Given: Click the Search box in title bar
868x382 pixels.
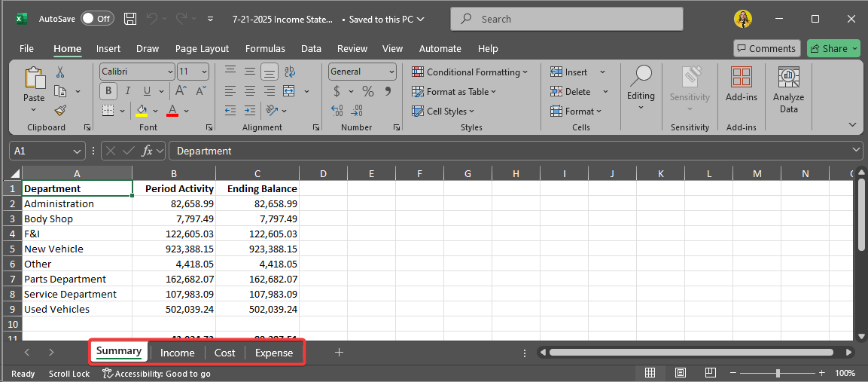Looking at the screenshot, I should click(566, 19).
